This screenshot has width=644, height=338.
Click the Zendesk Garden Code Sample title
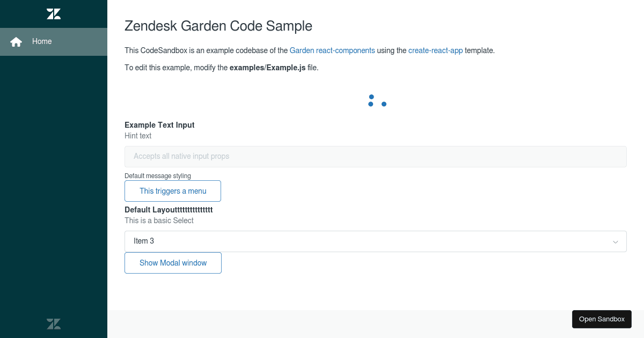218,26
